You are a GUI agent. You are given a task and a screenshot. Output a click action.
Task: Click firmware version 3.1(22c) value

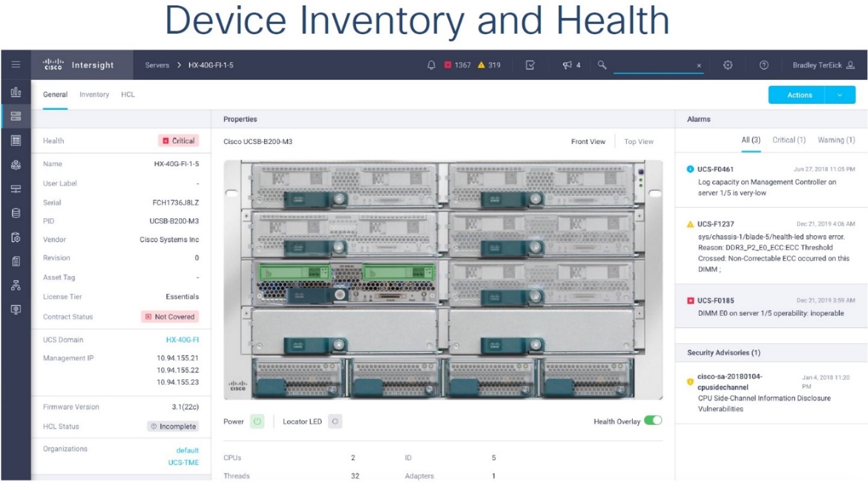[185, 407]
